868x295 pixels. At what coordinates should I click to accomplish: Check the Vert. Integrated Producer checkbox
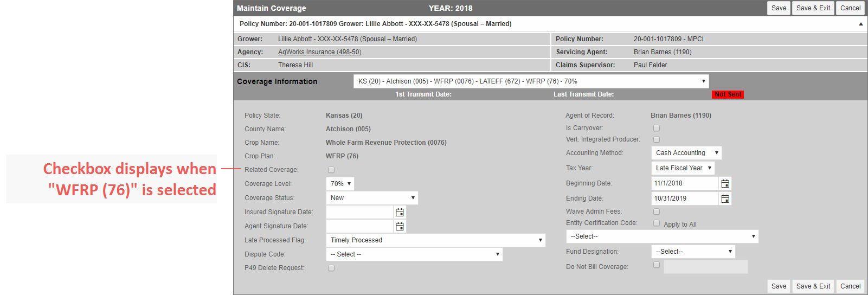click(657, 139)
